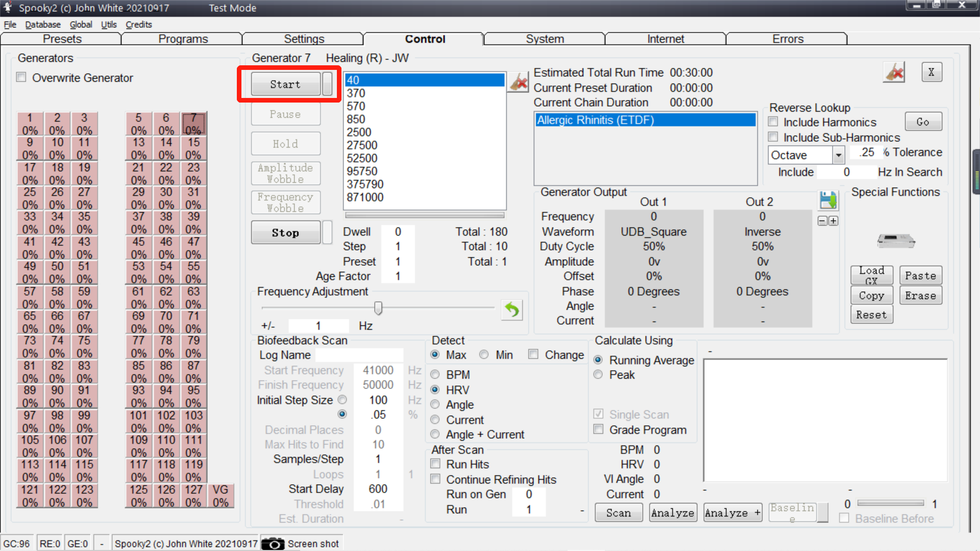
Task: Click the plus icon under save icon
Action: point(834,221)
